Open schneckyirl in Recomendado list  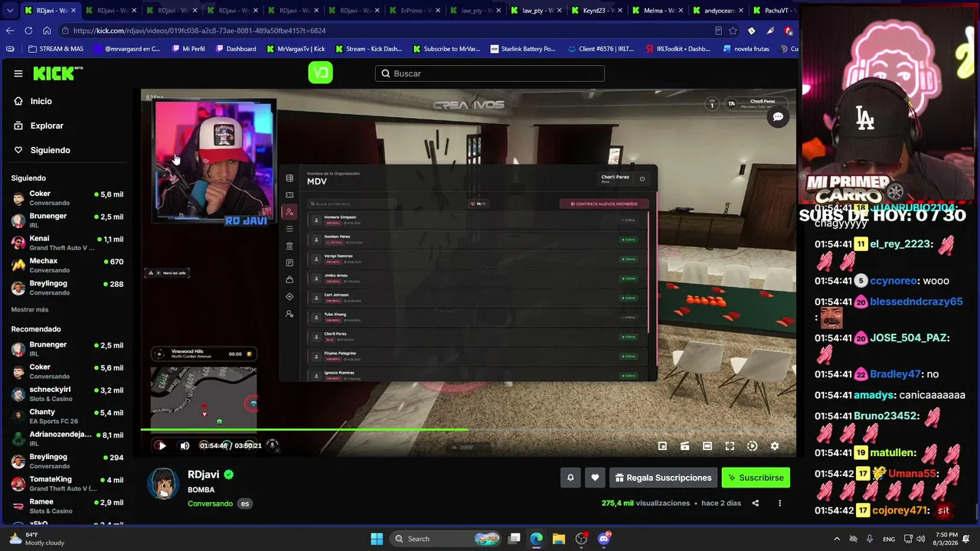click(67, 394)
